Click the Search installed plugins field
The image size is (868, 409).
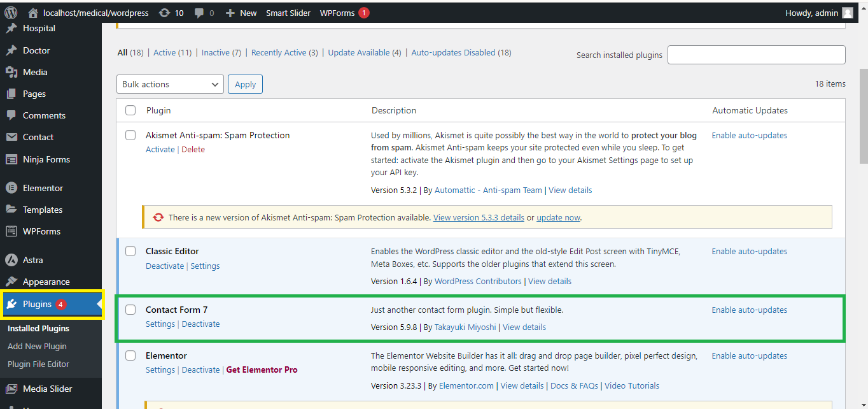click(756, 55)
